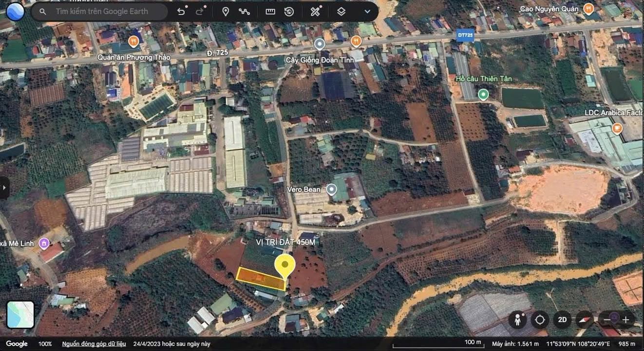
Task: Switch map style via the minimap thumbnail
Action: click(19, 314)
